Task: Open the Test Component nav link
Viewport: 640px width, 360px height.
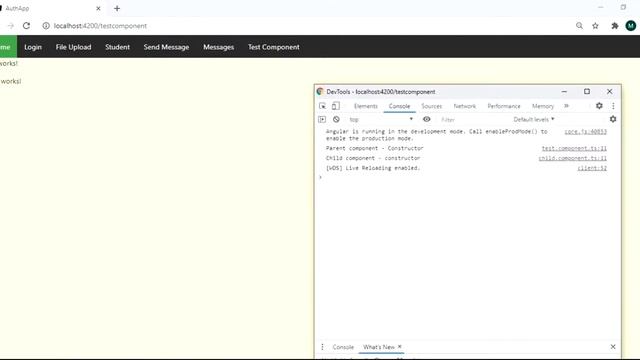Action: pyautogui.click(x=274, y=47)
